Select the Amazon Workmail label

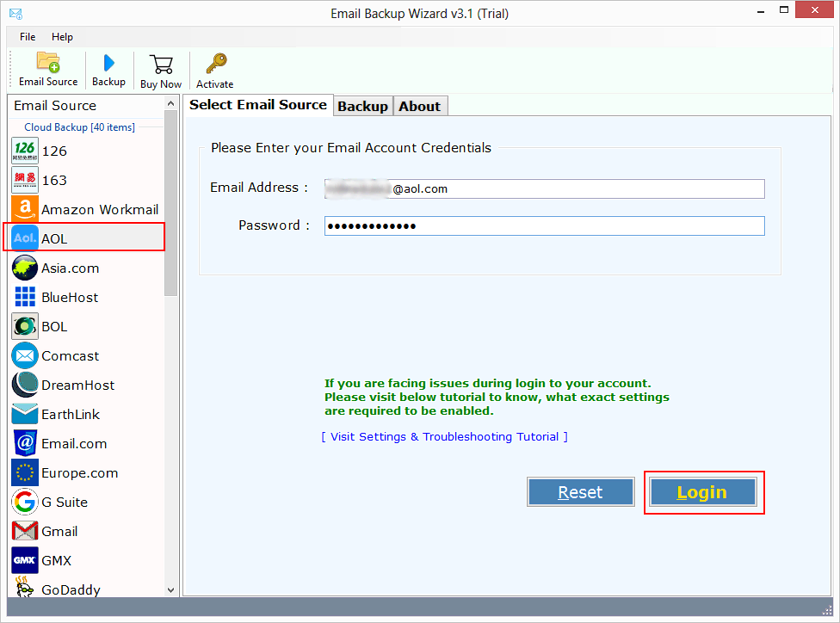click(x=100, y=209)
